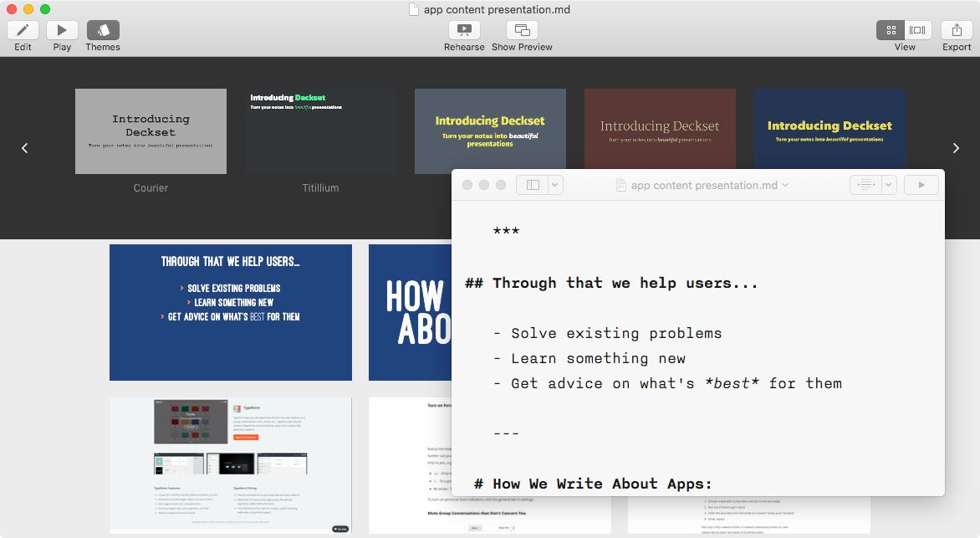Open the Export share menu
Viewport: 980px width, 538px height.
click(957, 30)
